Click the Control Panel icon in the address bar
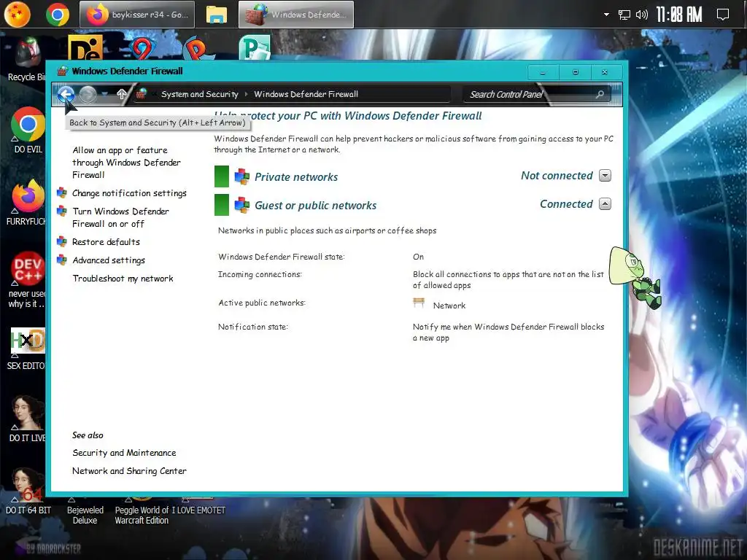Screen dimensions: 747x560 click(x=141, y=94)
